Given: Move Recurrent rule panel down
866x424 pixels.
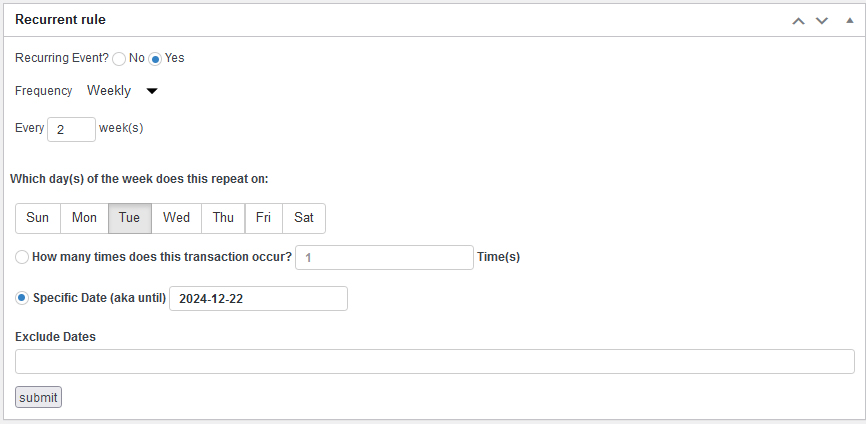Looking at the screenshot, I should click(x=822, y=20).
